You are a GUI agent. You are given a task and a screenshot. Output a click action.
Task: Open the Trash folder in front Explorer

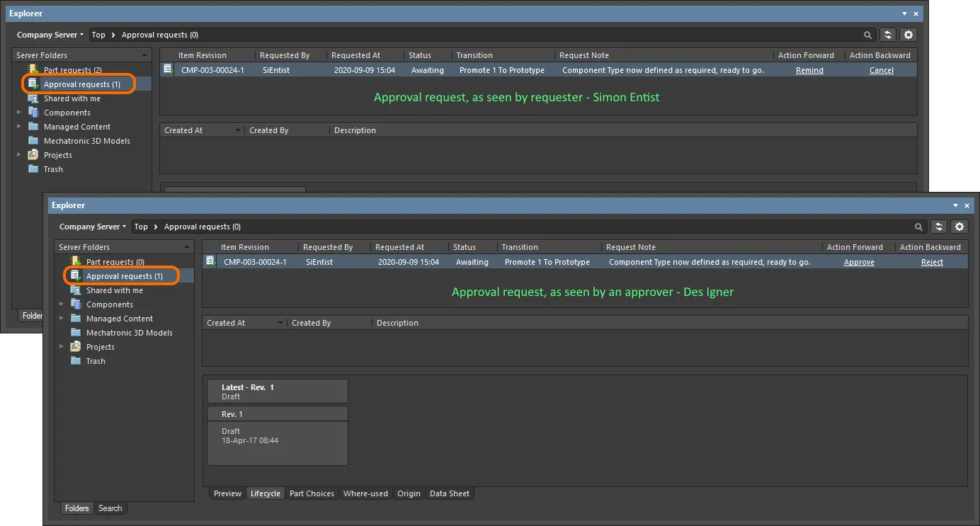click(x=96, y=361)
